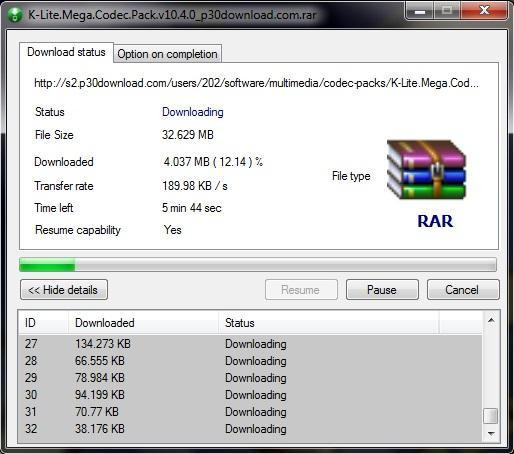Click the 94.199 KB downloaded cell
Screen dimensions: 514x454
(x=100, y=395)
